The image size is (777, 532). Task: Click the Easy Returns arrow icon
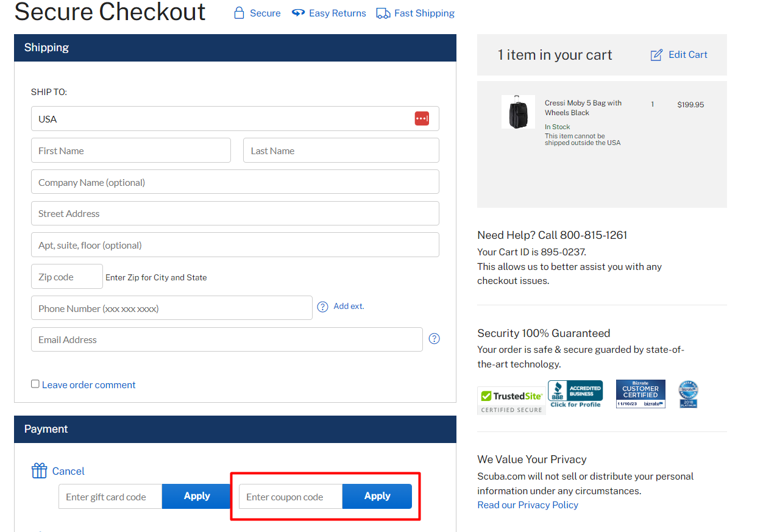point(298,13)
